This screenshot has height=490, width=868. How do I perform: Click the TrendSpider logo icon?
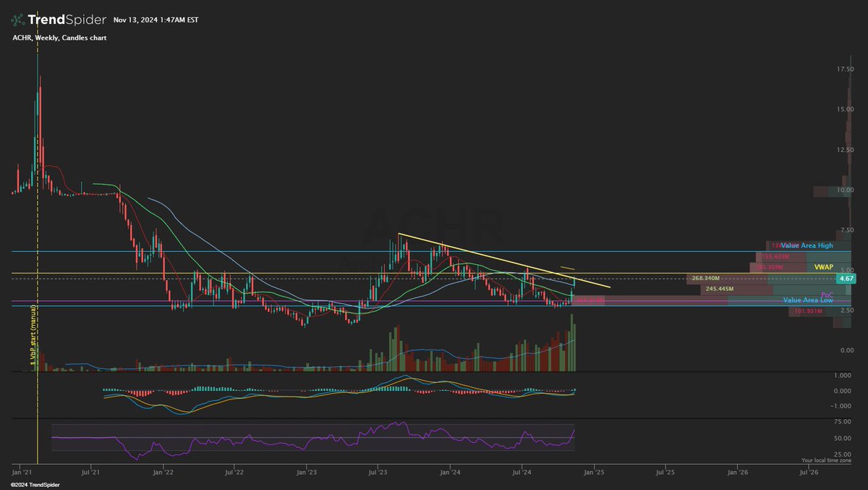[x=17, y=19]
